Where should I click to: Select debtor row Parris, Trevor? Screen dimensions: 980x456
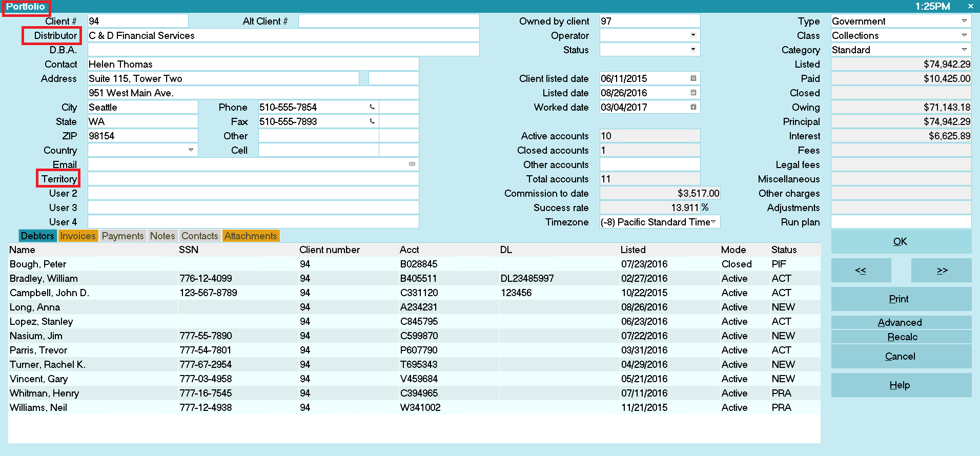click(414, 350)
